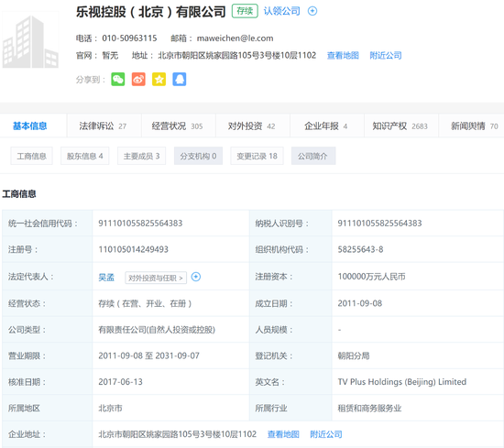Click industry value 租赁和商务服务业
504x448 pixels.
pos(369,409)
